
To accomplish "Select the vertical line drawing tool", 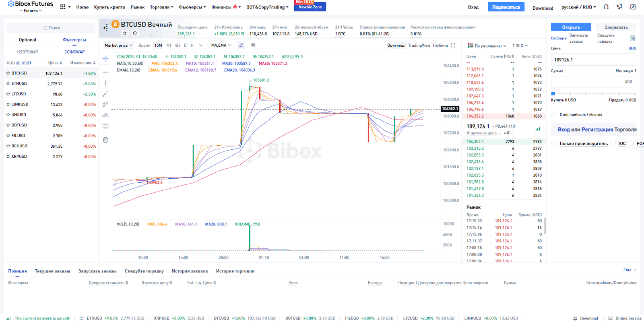I will (105, 83).
